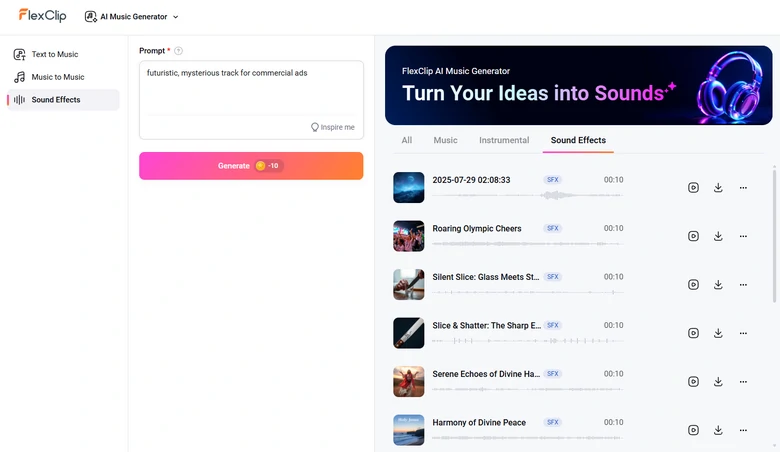Play the Serene Echoes of Divine Ha... thumbnail
This screenshot has width=780, height=452.
tap(408, 381)
